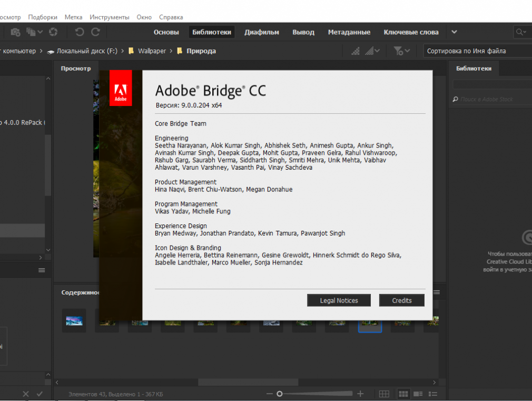
Task: Switch to Диафильм workspace
Action: 262,32
